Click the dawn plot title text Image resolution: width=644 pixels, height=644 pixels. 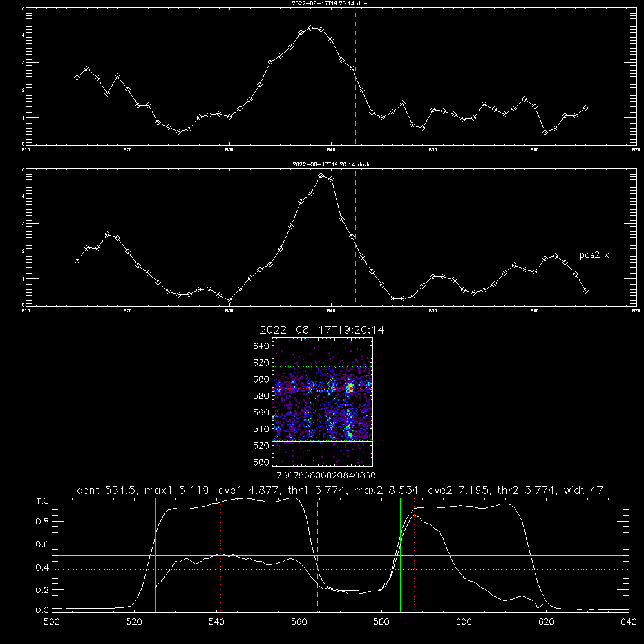coord(331,3)
